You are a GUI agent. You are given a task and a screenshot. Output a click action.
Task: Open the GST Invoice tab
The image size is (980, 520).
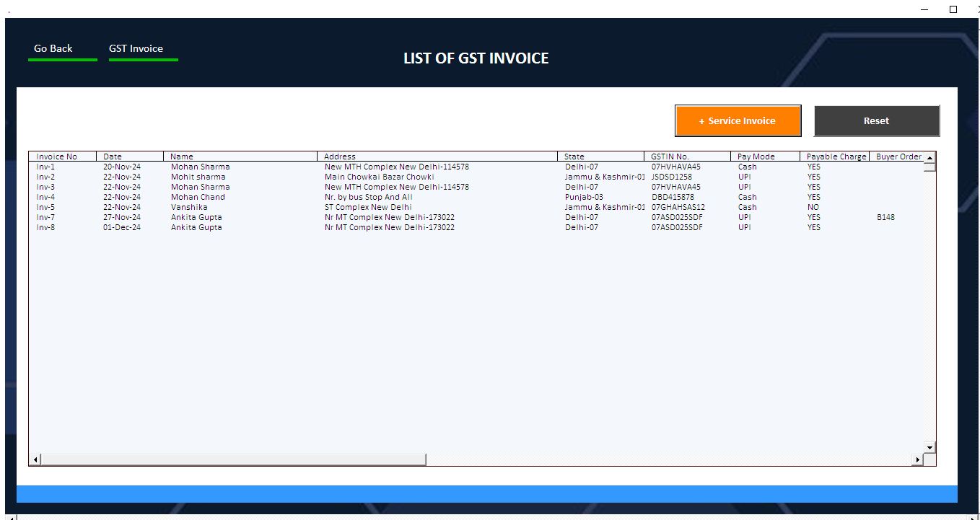tap(136, 48)
